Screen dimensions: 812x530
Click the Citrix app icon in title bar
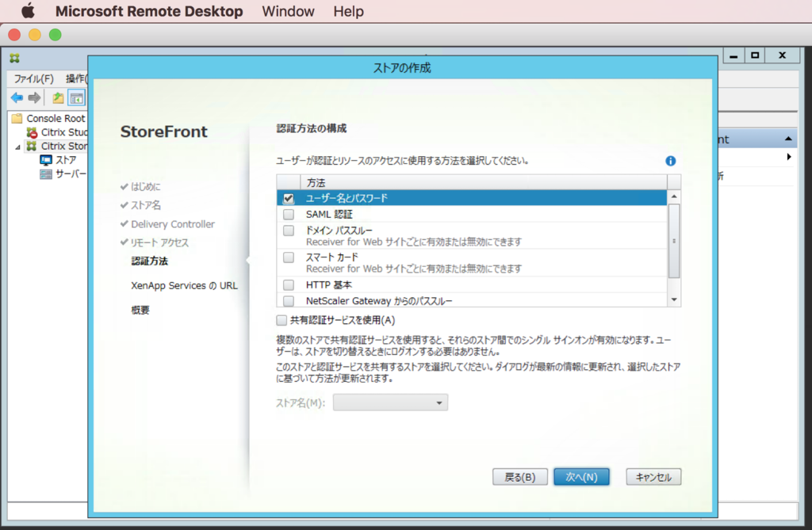[14, 58]
